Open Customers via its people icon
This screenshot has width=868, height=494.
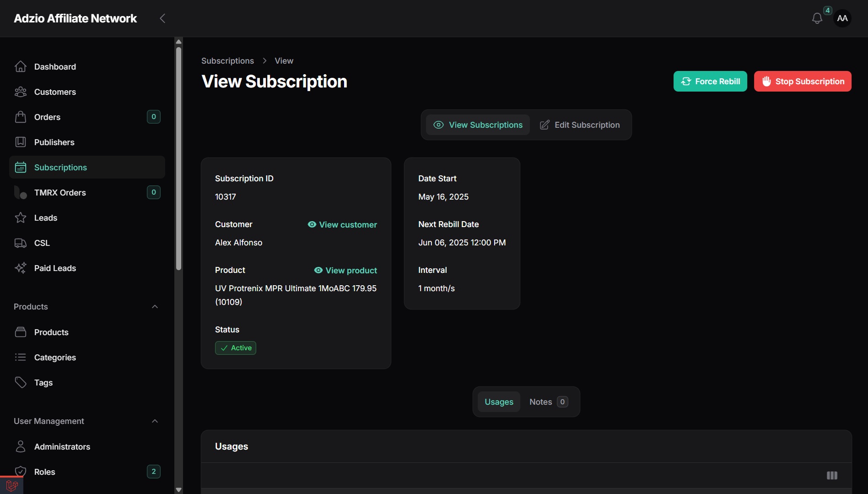(21, 92)
